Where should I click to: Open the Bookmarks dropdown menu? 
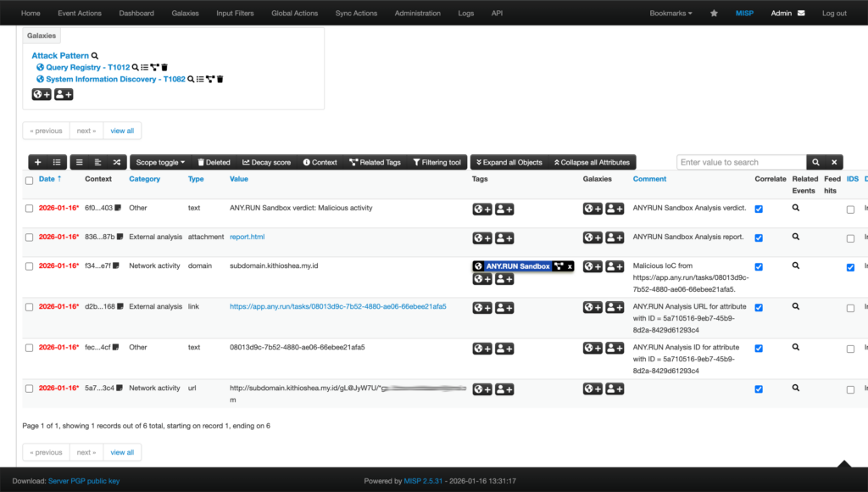click(670, 14)
